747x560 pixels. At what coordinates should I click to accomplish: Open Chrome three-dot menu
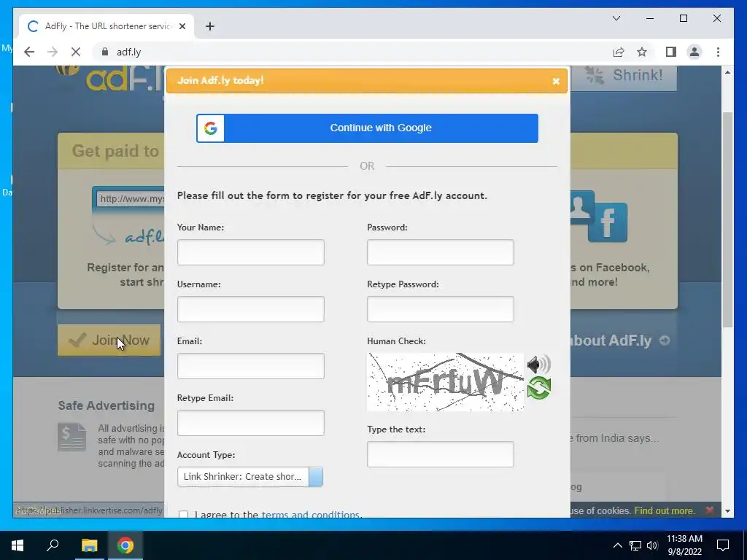[718, 52]
